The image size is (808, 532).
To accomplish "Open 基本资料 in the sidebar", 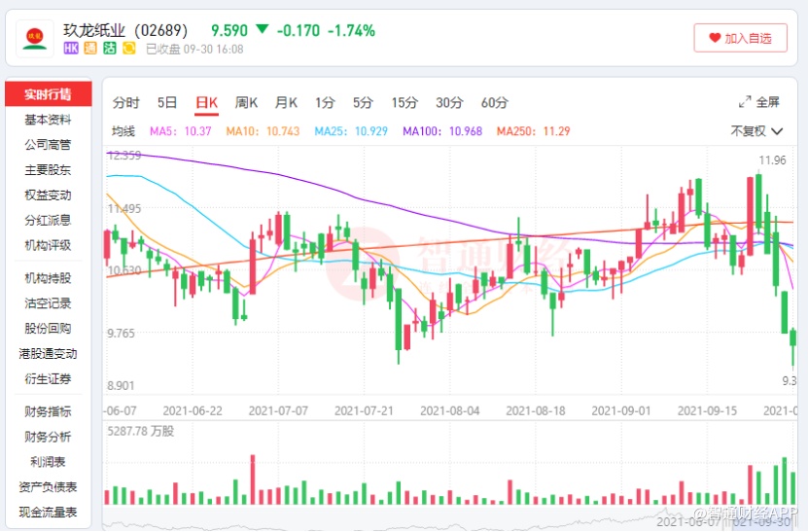I will coord(48,120).
